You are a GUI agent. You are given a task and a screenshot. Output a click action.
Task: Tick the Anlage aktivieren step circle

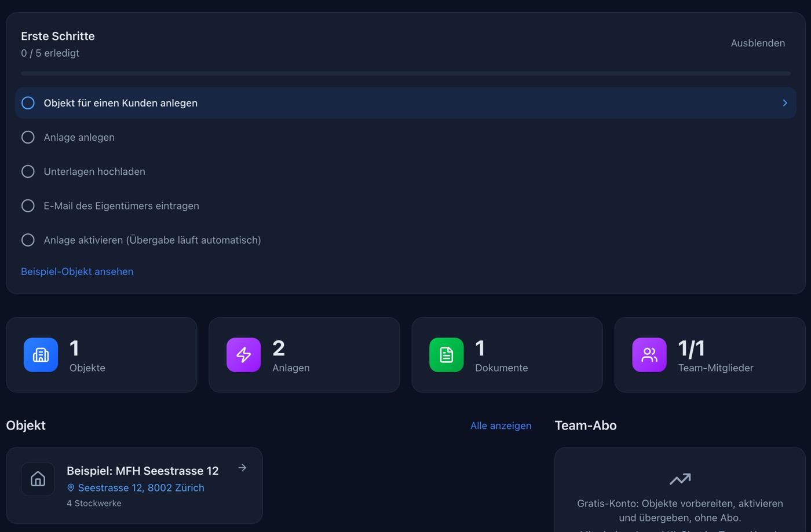[28, 240]
